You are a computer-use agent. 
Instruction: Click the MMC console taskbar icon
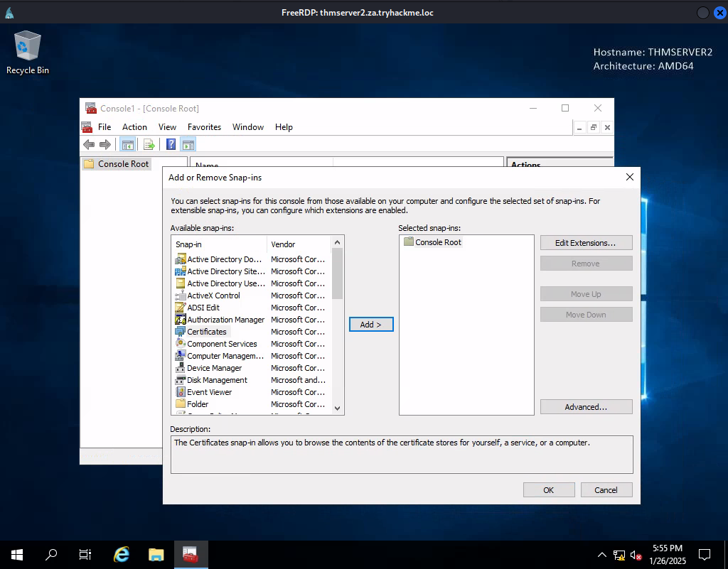point(191,555)
